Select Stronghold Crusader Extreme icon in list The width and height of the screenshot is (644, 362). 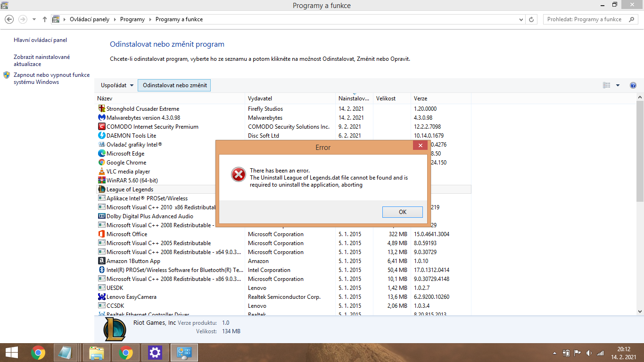[101, 109]
